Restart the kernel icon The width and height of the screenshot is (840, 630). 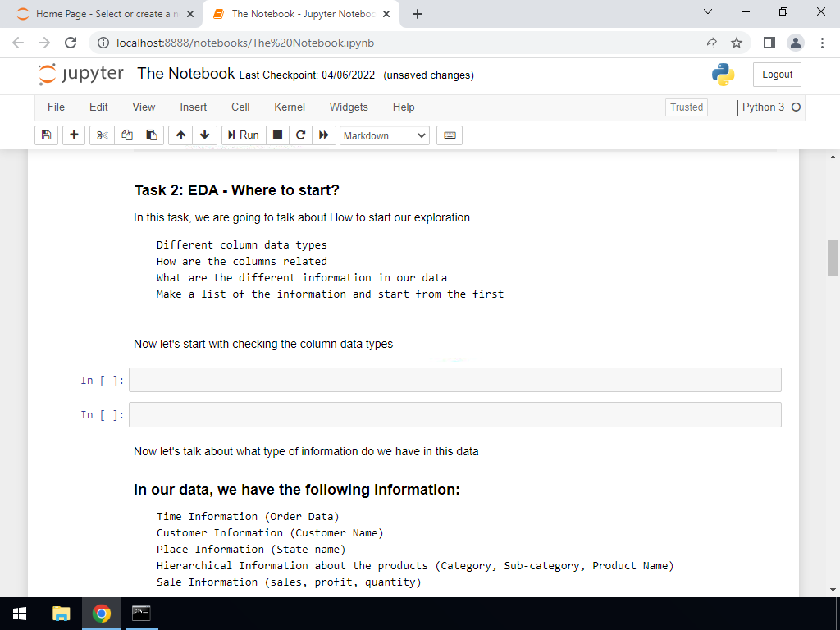300,135
